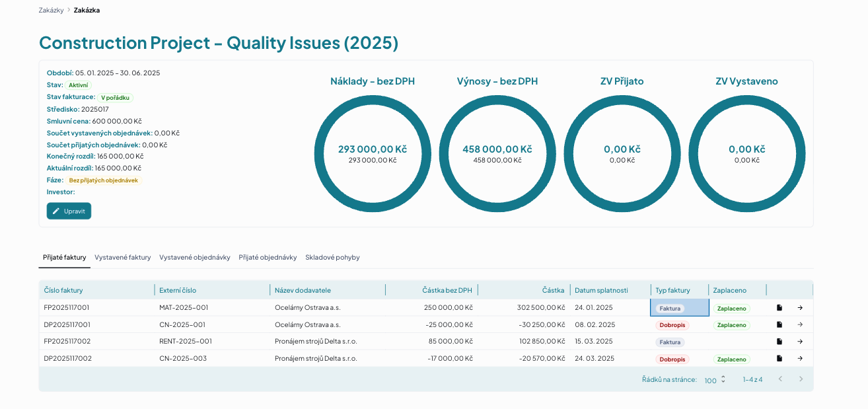Select the Náklady bez DPH ring chart
The image size is (868, 409).
(x=373, y=154)
